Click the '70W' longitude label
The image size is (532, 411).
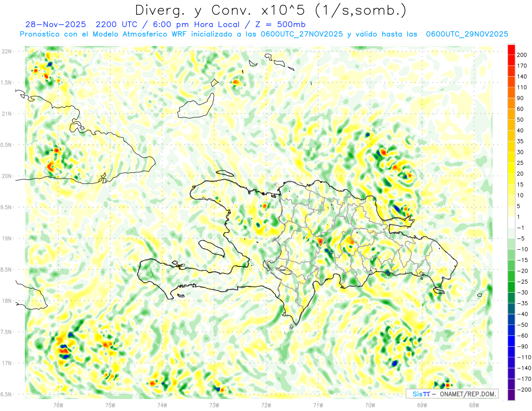pos(370,405)
